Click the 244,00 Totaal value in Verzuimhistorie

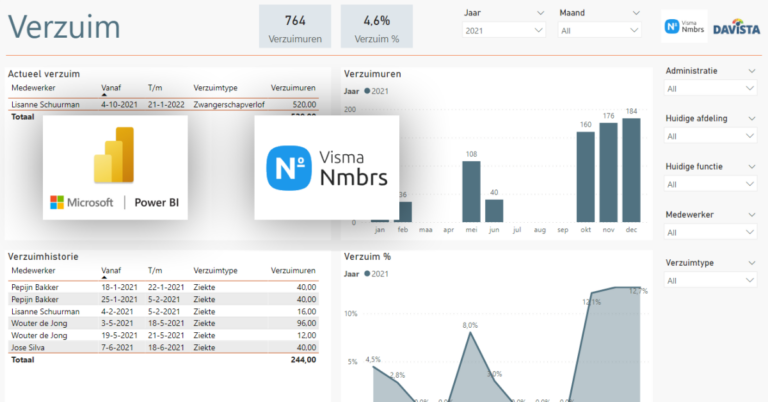click(303, 360)
